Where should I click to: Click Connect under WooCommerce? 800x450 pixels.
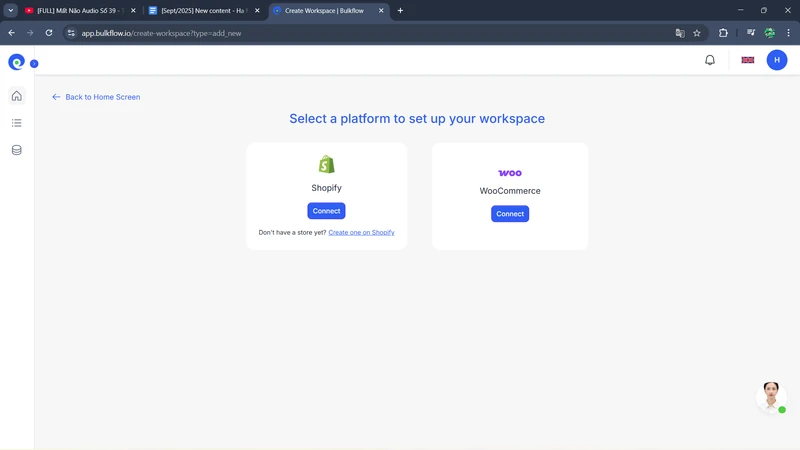(510, 214)
